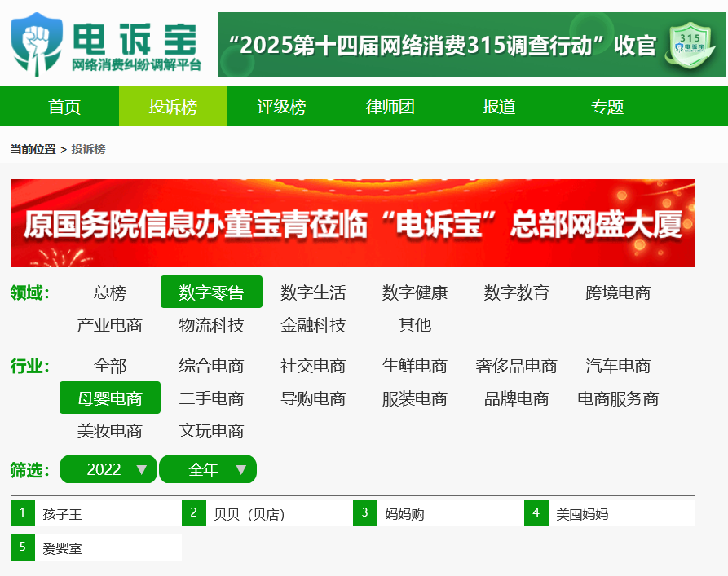Open the red 董宝青莅临电诉宝 banner

click(x=353, y=223)
